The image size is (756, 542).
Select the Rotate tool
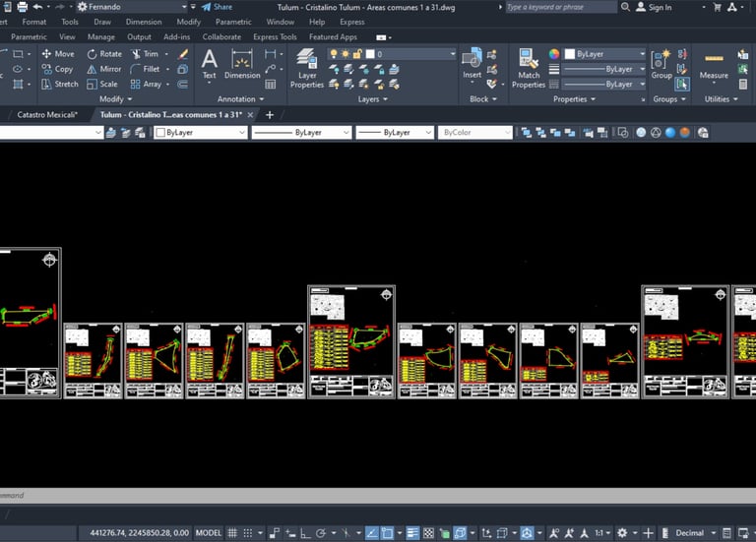pos(104,54)
